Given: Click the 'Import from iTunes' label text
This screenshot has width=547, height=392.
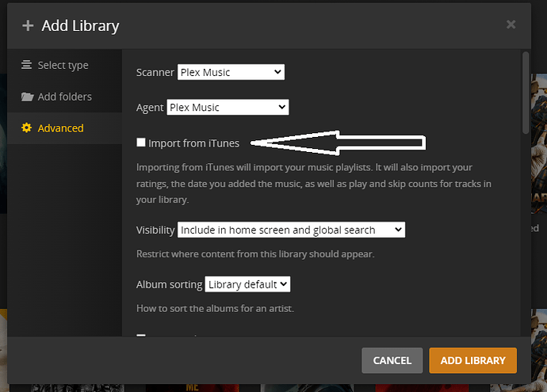Looking at the screenshot, I should 193,143.
